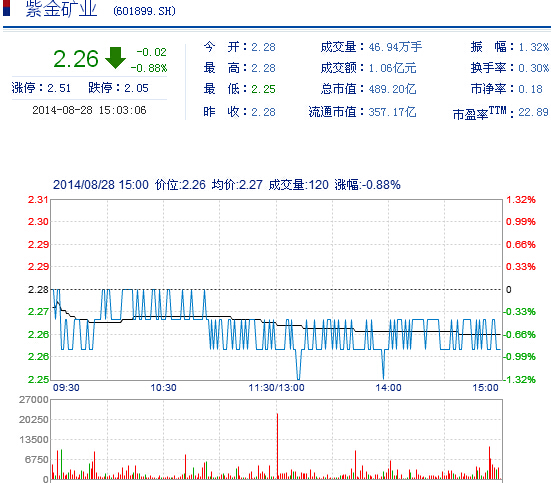Click the price change -0.02
This screenshot has width=551, height=483.
tap(151, 52)
